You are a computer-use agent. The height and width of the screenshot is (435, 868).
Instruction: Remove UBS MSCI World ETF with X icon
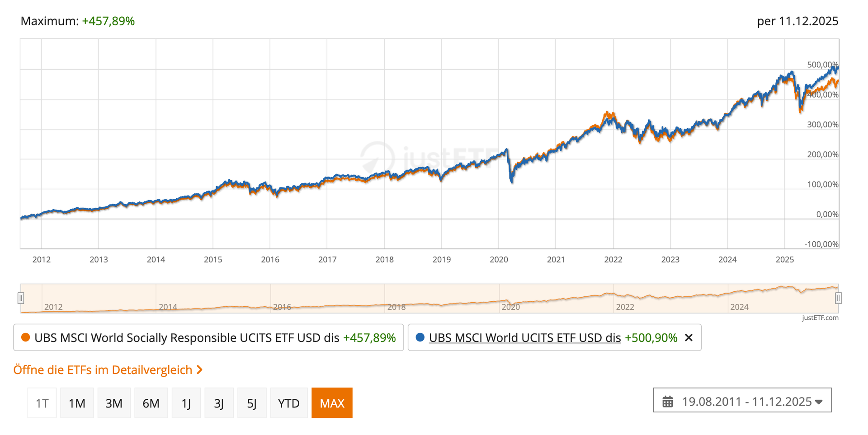click(689, 338)
